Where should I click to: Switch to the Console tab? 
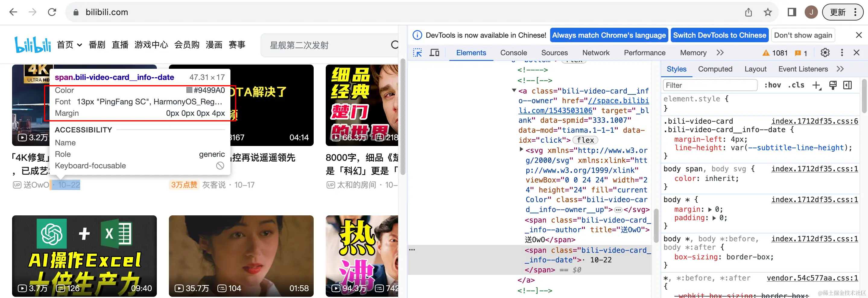click(513, 52)
